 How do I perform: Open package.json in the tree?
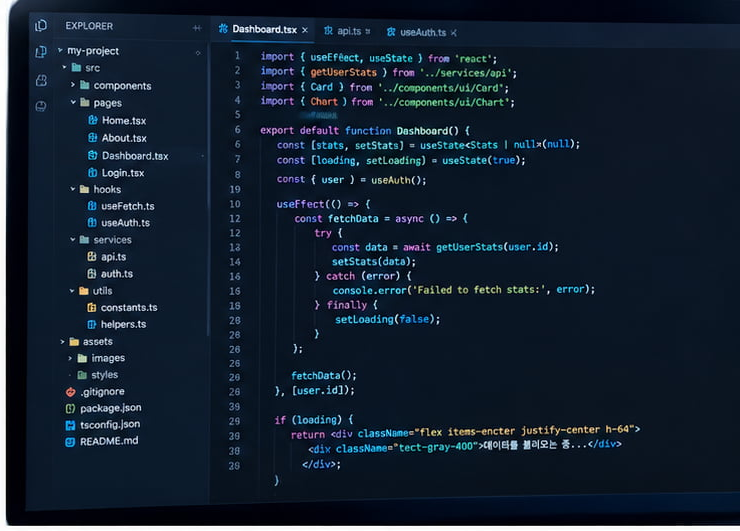tap(110, 408)
